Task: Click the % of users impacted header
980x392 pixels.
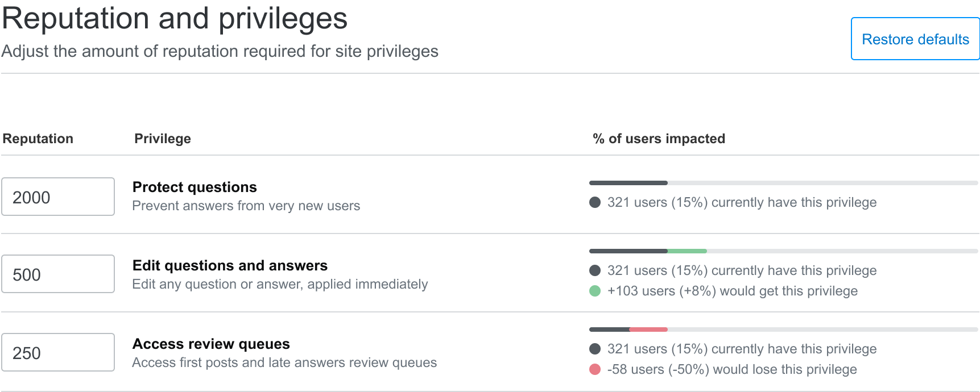Action: click(x=659, y=139)
